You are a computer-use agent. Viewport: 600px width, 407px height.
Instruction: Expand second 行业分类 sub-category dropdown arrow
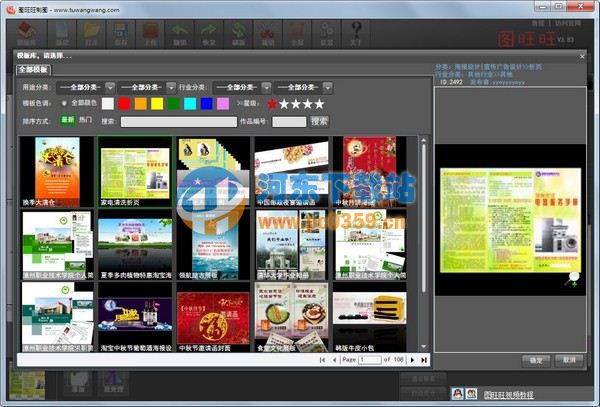(328, 88)
